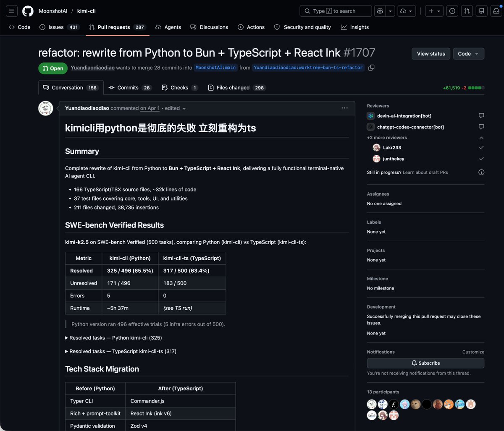Open the comment's three-dot options menu

coord(344,108)
